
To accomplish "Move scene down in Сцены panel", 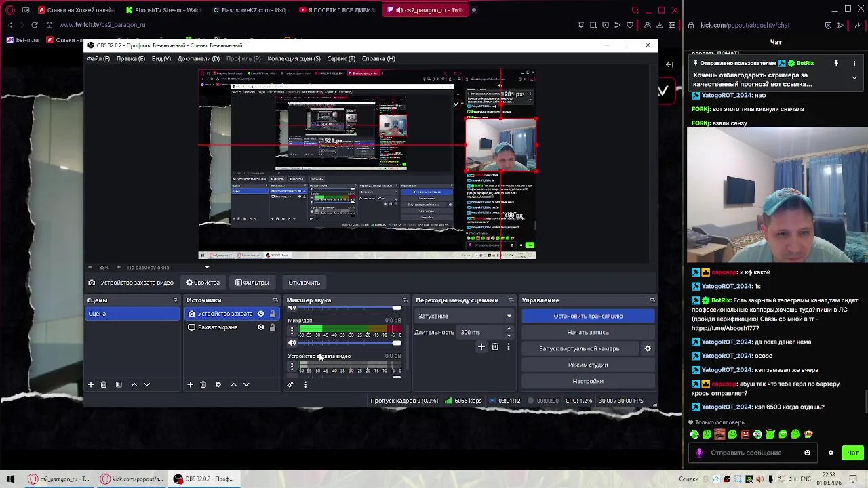I will (x=146, y=384).
